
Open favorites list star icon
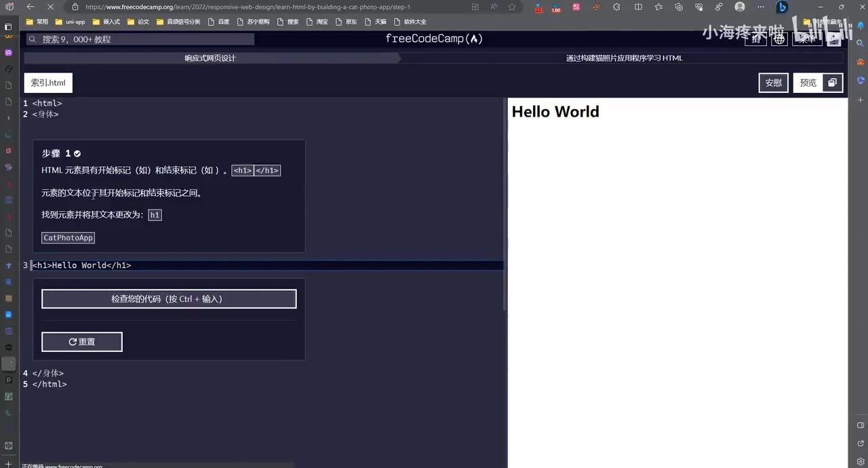click(658, 7)
